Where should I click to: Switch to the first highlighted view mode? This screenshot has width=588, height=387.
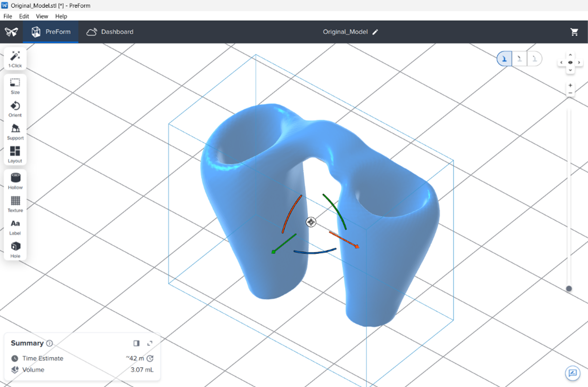coord(504,59)
